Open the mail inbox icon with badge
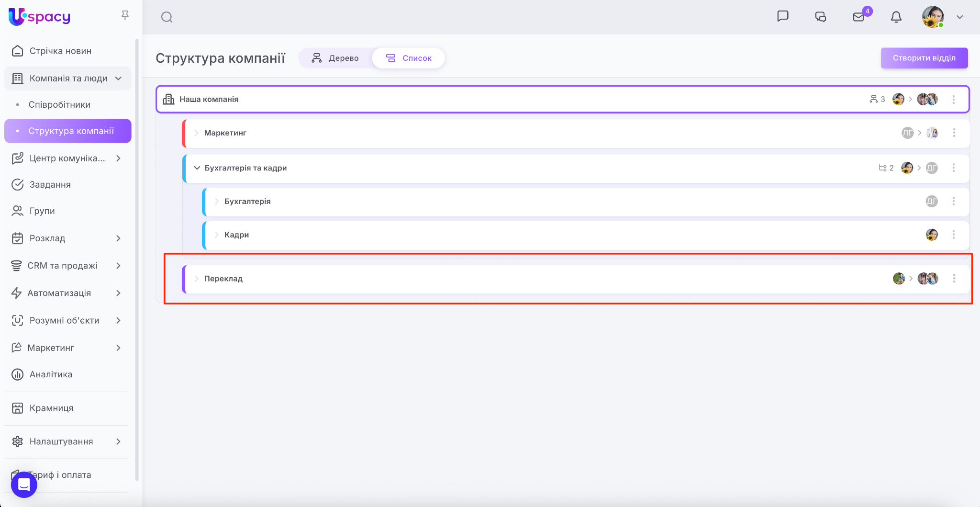Image resolution: width=980 pixels, height=507 pixels. (x=858, y=17)
